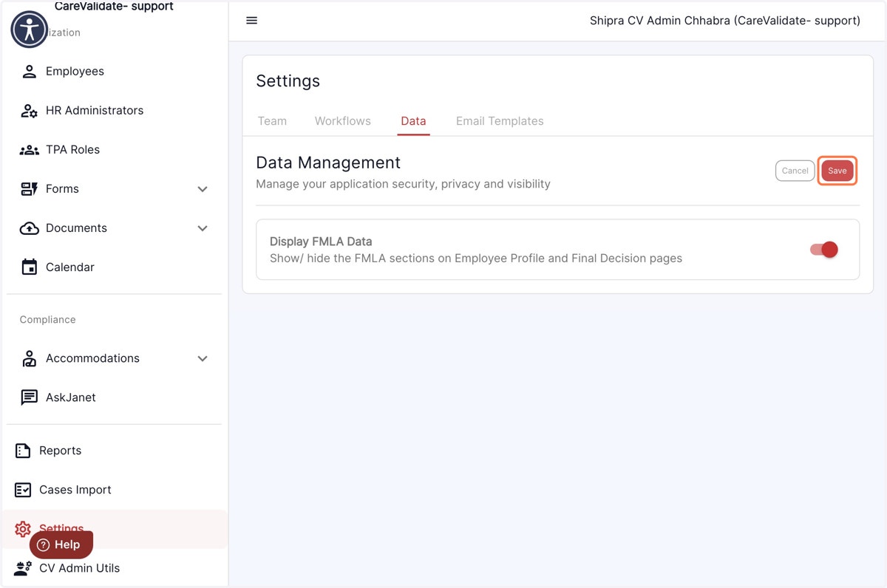Click the Settings gear icon
Screen dimensions: 887x588
pos(23,529)
